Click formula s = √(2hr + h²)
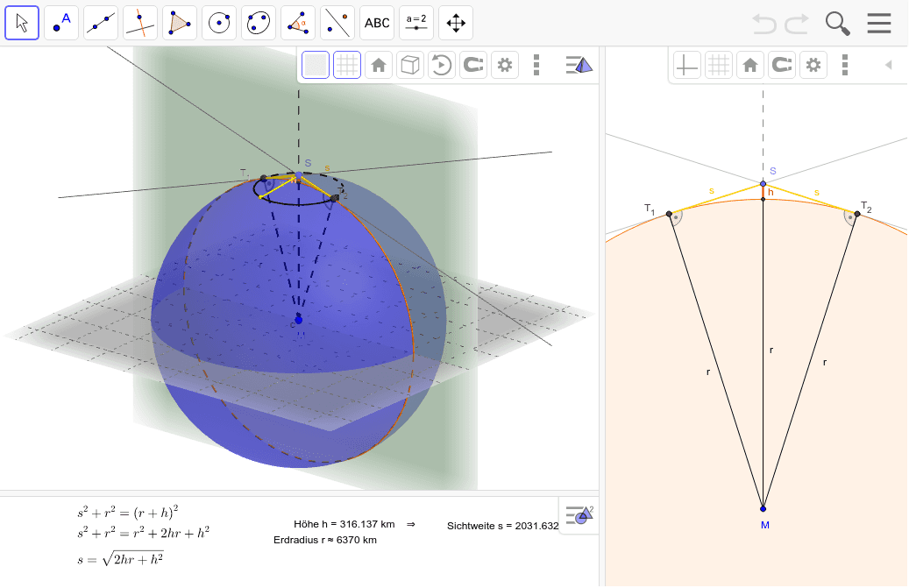This screenshot has width=909, height=588. [121, 559]
